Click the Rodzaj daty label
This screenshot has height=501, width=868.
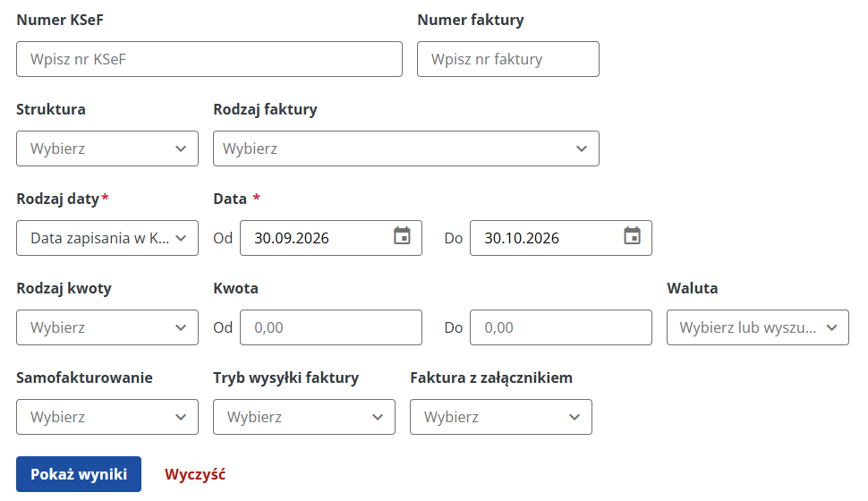58,199
